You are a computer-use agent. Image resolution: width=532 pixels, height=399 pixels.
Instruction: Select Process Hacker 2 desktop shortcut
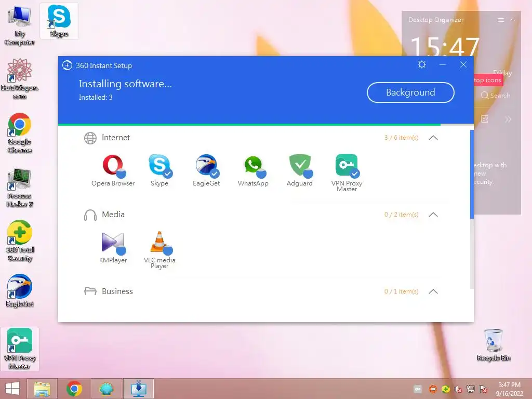click(20, 187)
